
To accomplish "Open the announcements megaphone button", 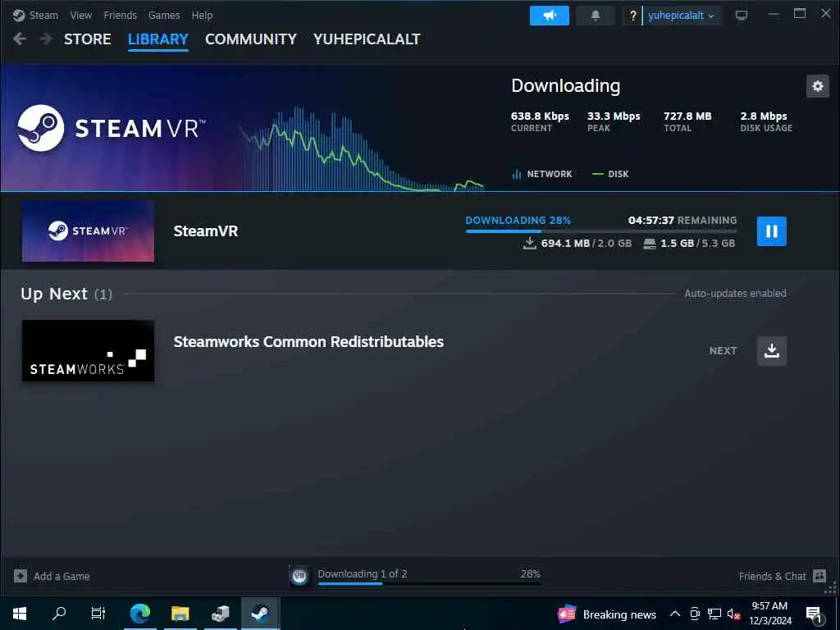I will tap(549, 16).
